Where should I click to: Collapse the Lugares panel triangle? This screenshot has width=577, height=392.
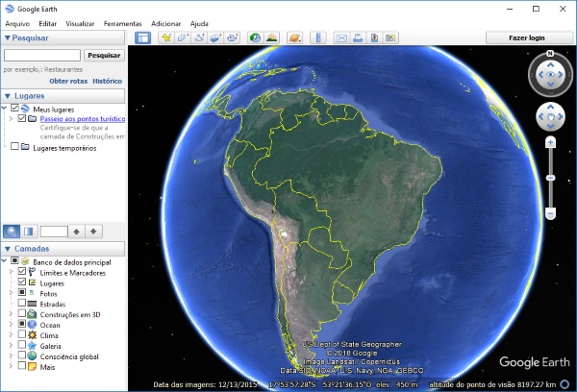(7, 96)
